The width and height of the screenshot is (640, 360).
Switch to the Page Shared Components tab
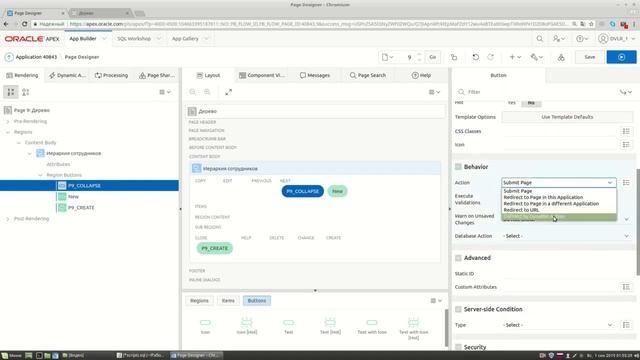157,76
